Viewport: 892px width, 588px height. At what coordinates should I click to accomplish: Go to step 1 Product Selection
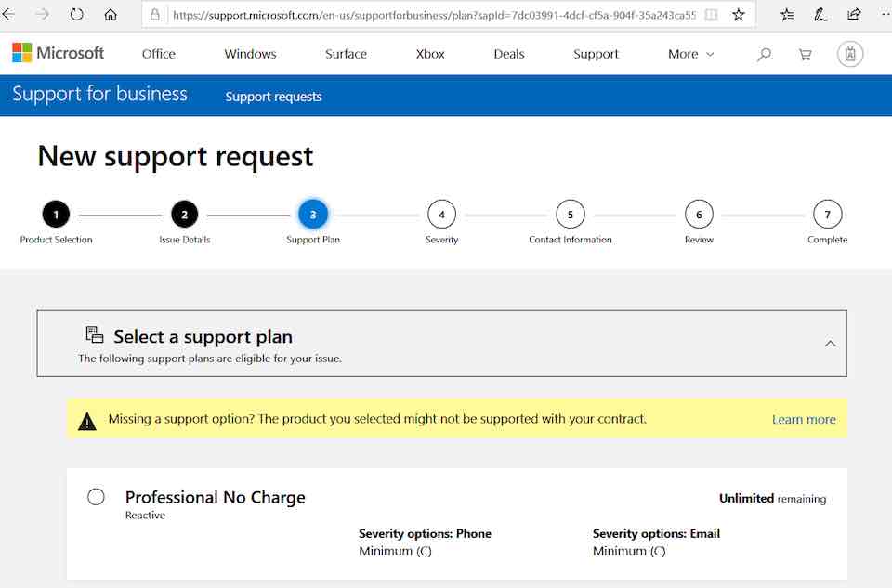point(56,215)
